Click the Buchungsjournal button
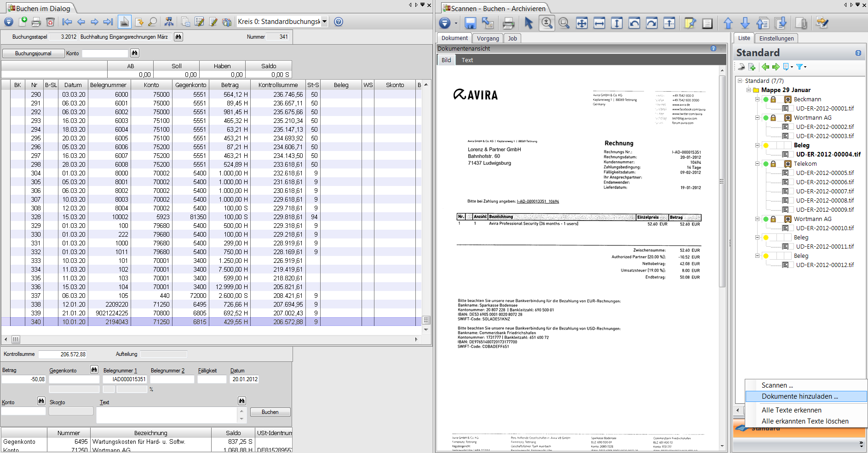 click(x=33, y=53)
